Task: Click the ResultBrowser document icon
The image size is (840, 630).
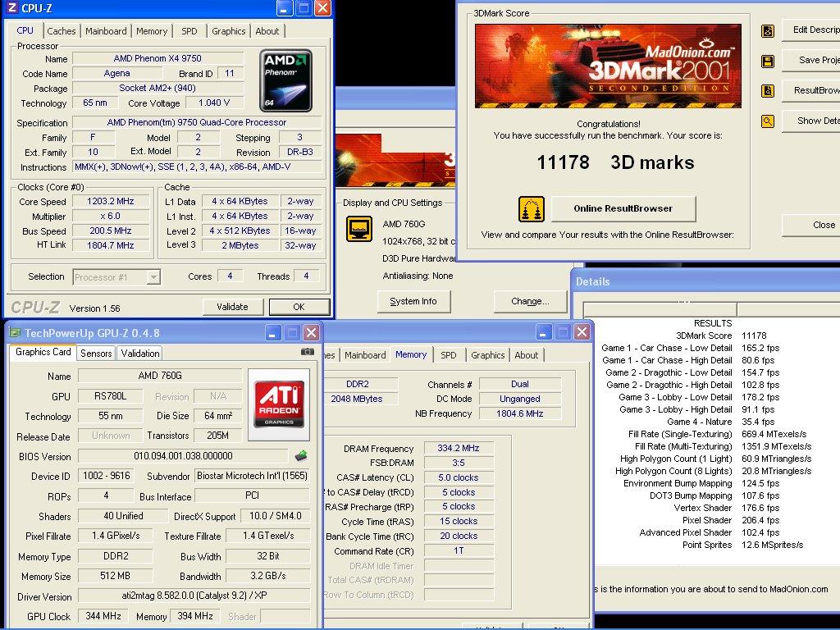Action: click(x=768, y=91)
